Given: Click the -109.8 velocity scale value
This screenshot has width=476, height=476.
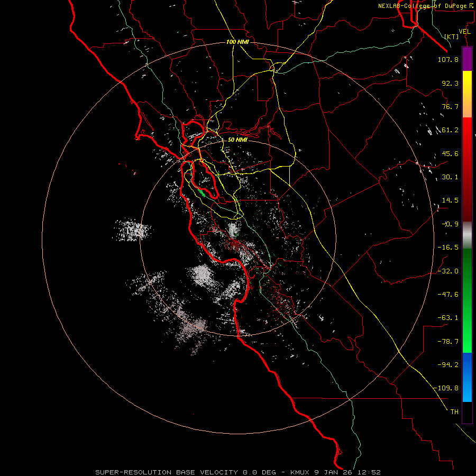Looking at the screenshot, I should tap(446, 388).
